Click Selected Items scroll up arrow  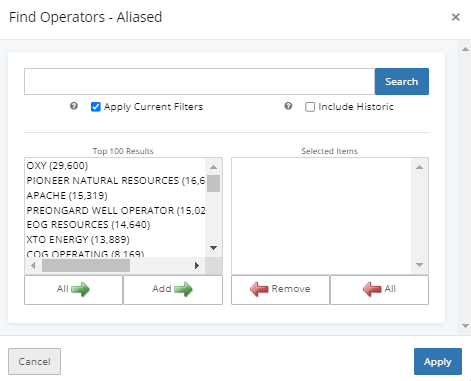pyautogui.click(x=419, y=167)
